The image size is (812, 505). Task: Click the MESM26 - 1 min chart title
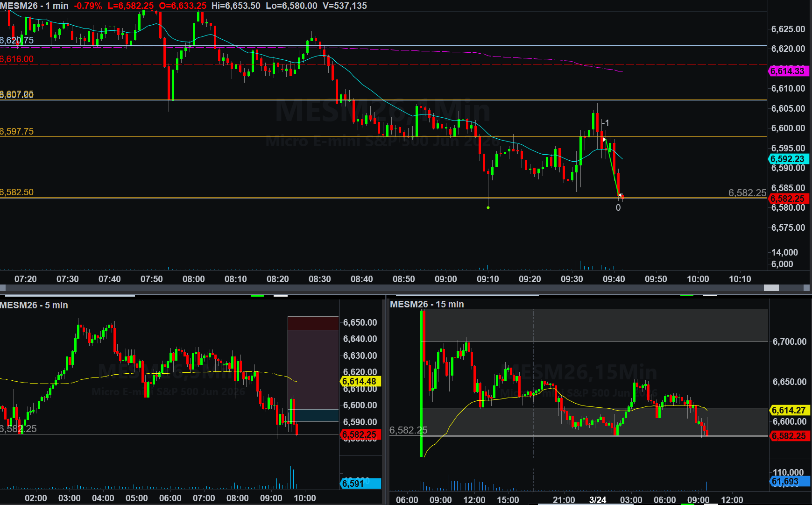(x=35, y=6)
